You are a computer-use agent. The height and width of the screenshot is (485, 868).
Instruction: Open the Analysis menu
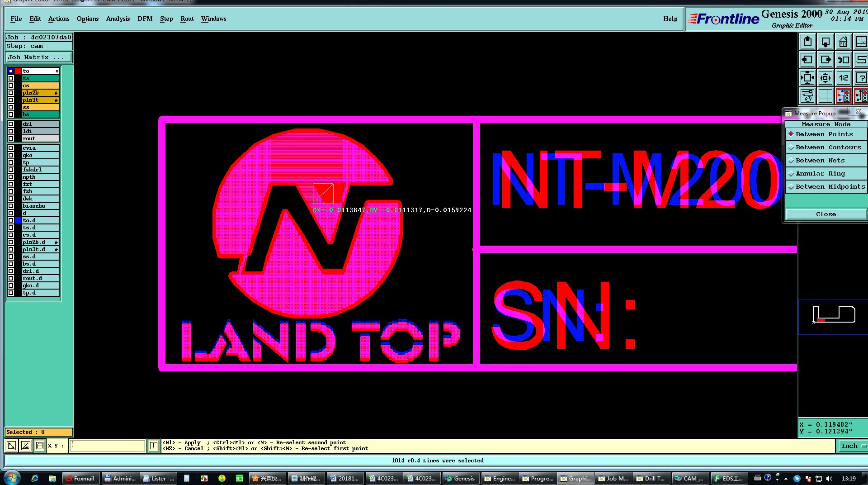coord(118,19)
